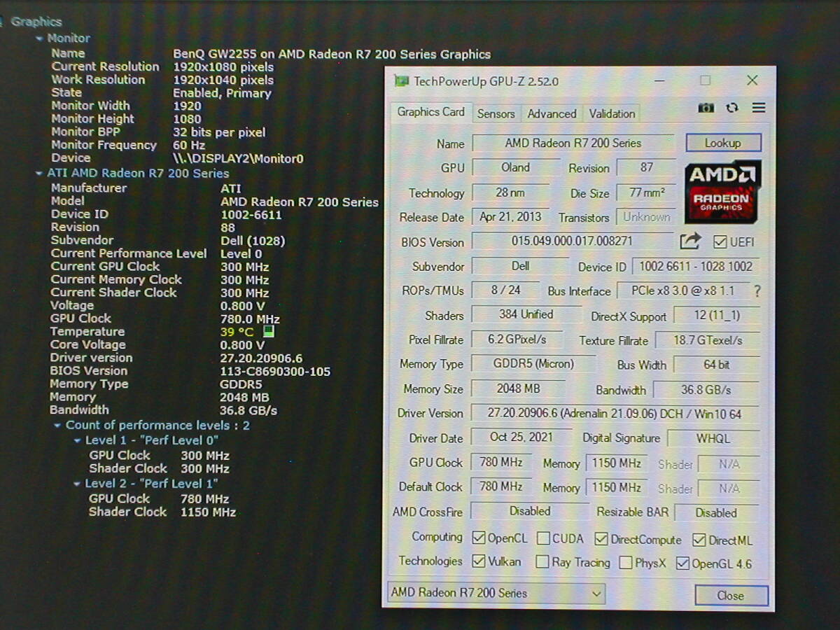Switch to the Advanced tab
Screen dimensions: 840x630
[552, 113]
